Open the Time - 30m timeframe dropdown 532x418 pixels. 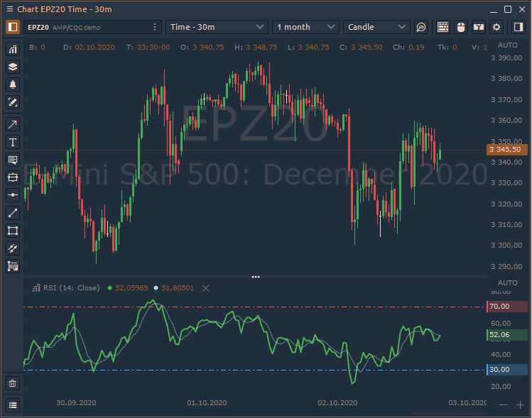(217, 27)
